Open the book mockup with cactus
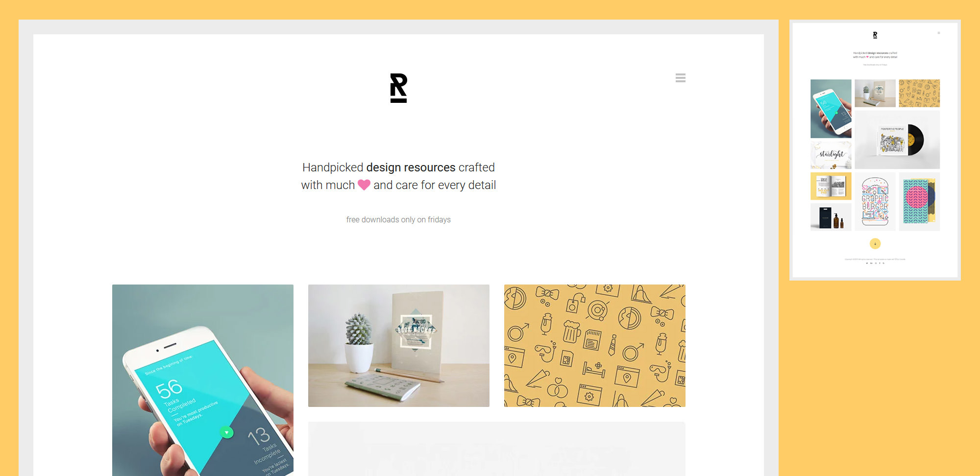Image resolution: width=980 pixels, height=476 pixels. 399,346
